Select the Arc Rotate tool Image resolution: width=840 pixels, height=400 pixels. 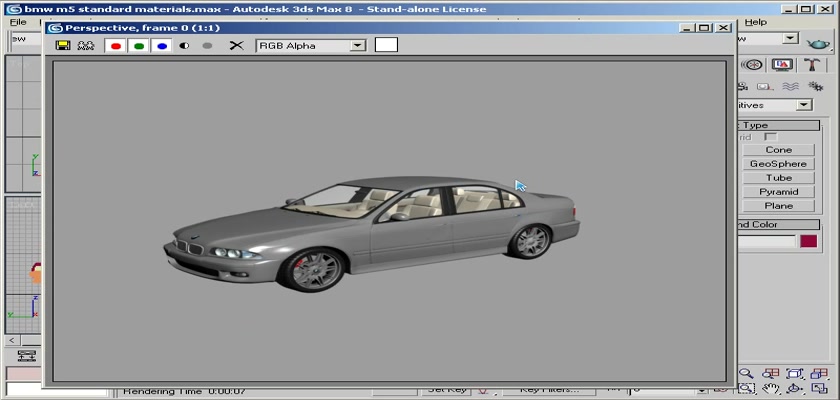795,388
